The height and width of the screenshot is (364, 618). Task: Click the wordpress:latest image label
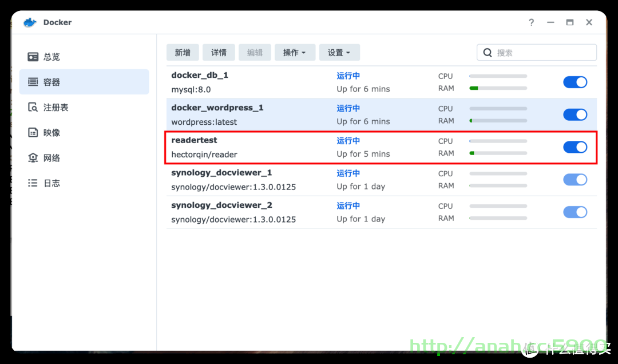204,122
